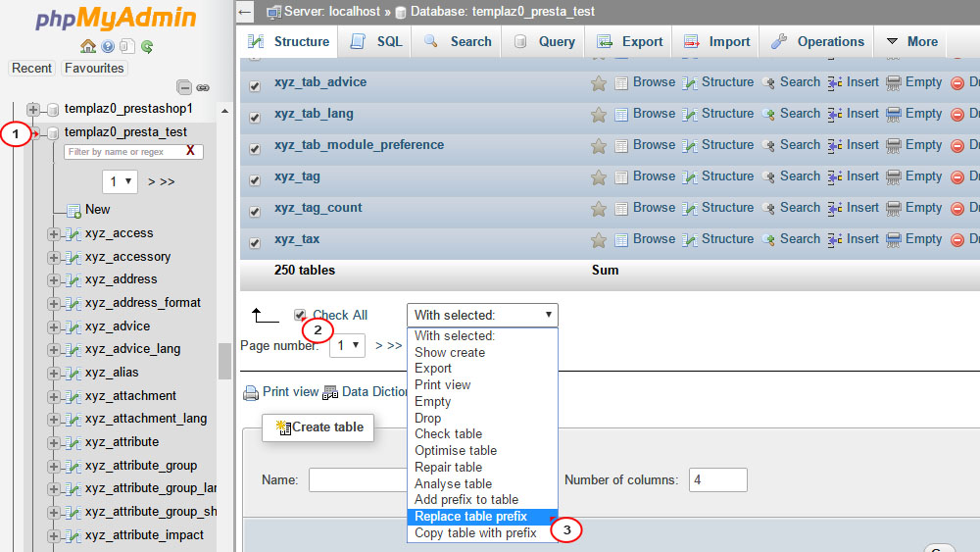Uncheck the xyz_tab_lang table checkbox

pyautogui.click(x=255, y=118)
